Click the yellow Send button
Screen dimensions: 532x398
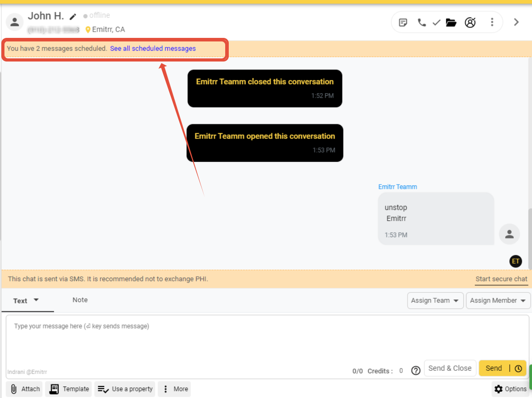point(494,368)
